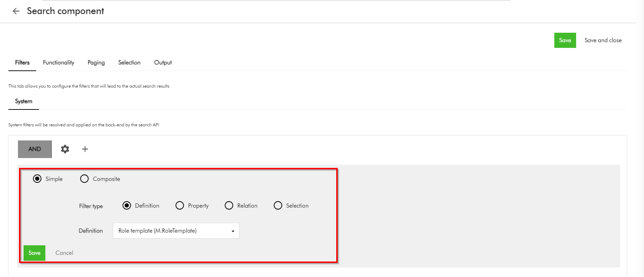Choose Definition as filter type
The height and width of the screenshot is (277, 644).
127,206
